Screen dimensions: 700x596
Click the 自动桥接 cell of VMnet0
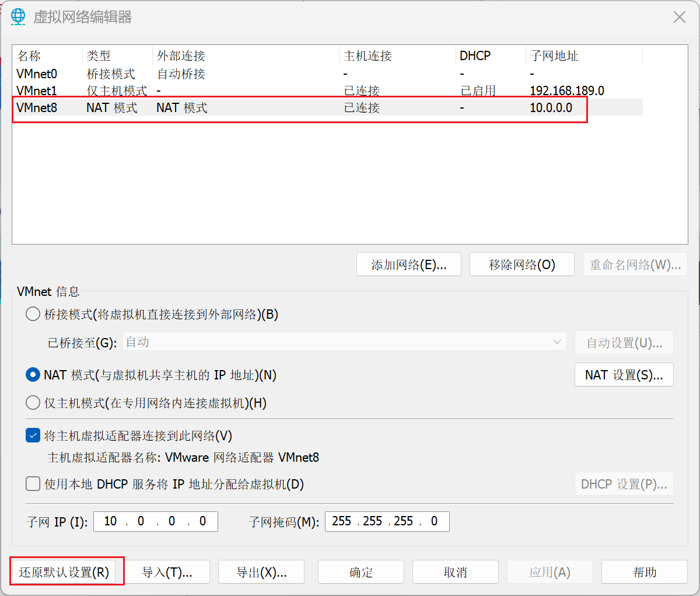(181, 74)
